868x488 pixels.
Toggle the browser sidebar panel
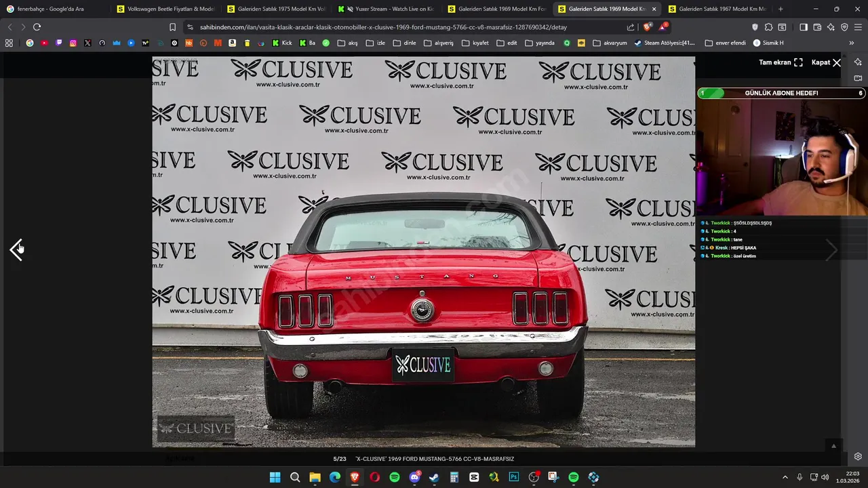tap(804, 27)
